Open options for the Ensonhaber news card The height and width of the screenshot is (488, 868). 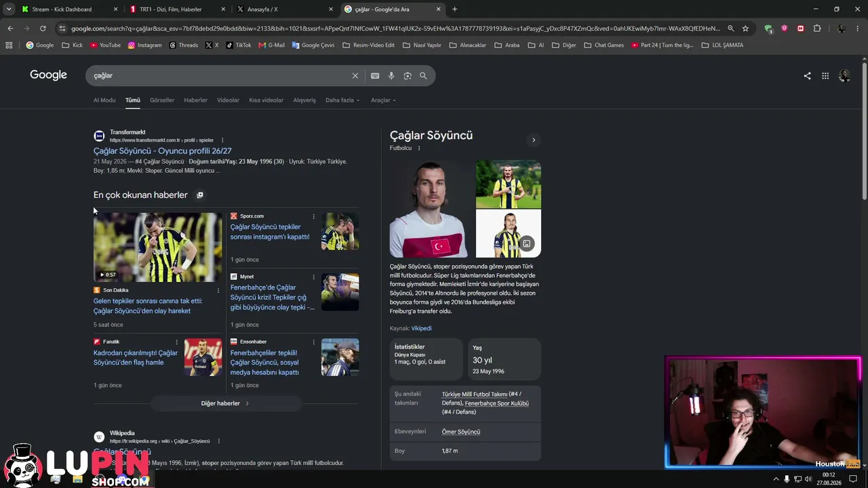coord(313,342)
